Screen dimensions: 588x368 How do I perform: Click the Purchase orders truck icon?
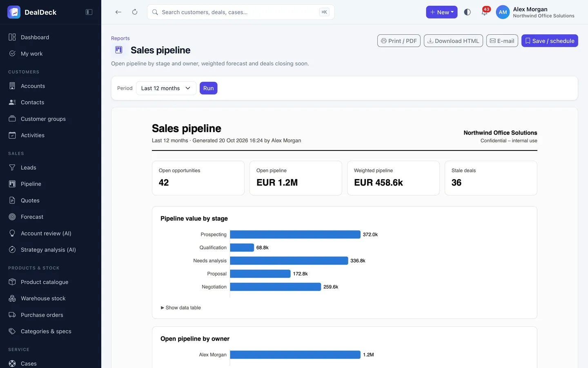pos(12,315)
